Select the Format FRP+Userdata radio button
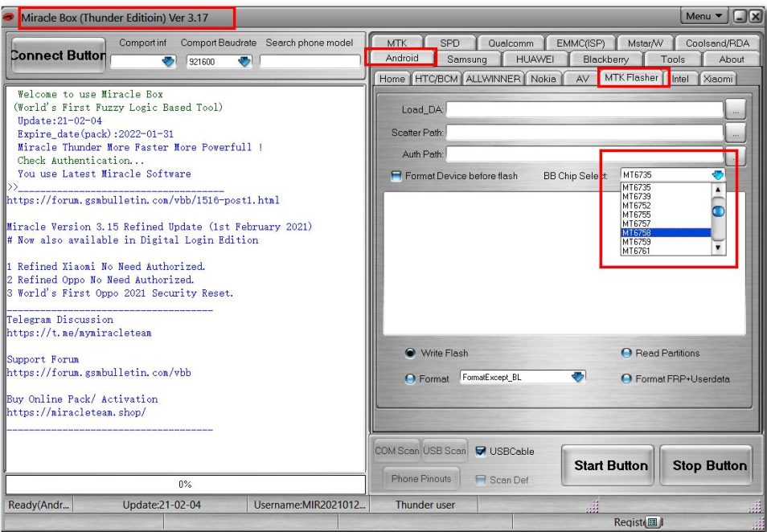Viewport: 767px width, 532px height. click(x=626, y=379)
